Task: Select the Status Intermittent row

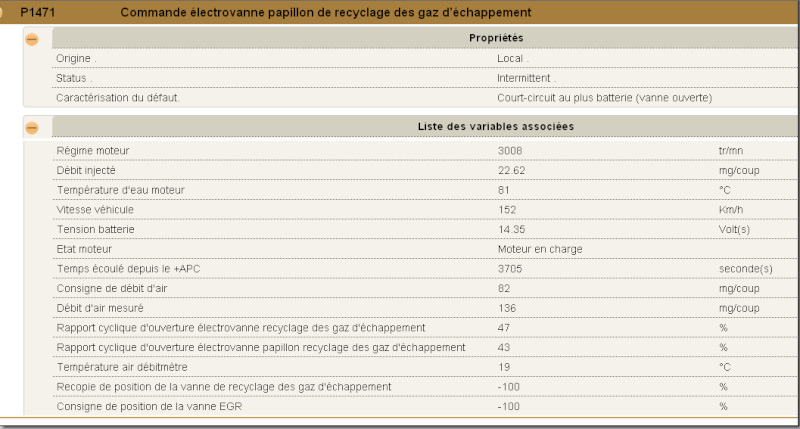Action: pos(426,78)
